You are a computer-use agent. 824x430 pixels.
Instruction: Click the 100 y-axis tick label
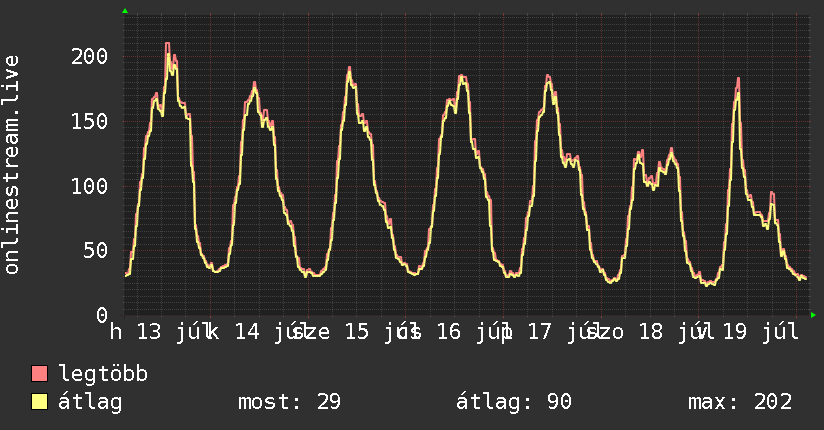click(x=89, y=186)
